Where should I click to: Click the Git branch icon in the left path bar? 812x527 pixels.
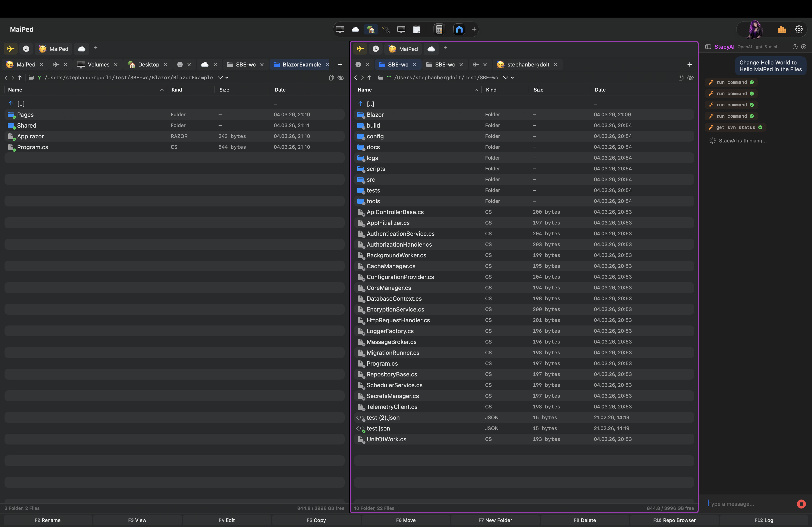pyautogui.click(x=39, y=77)
